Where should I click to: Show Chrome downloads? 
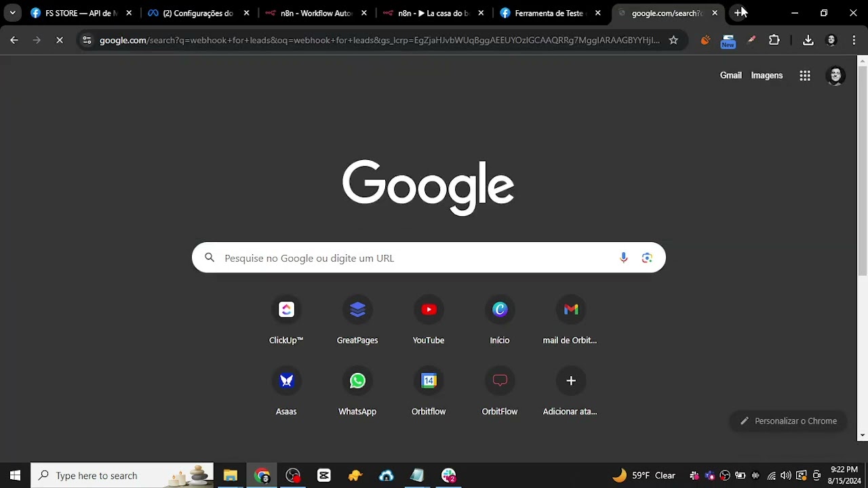[x=808, y=41]
